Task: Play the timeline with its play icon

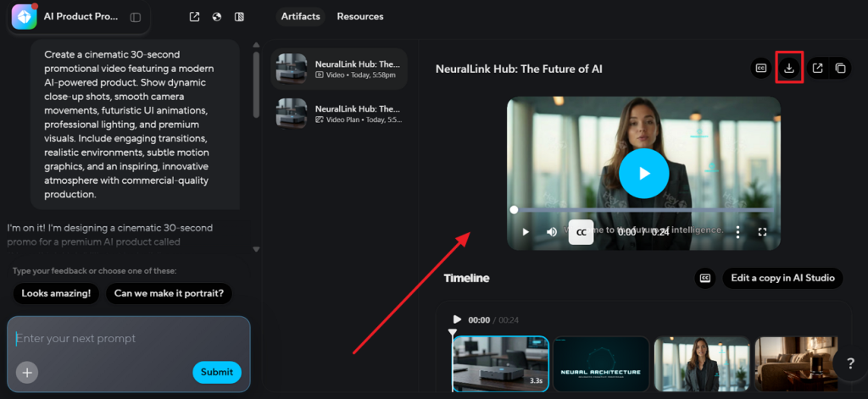Action: coord(457,319)
